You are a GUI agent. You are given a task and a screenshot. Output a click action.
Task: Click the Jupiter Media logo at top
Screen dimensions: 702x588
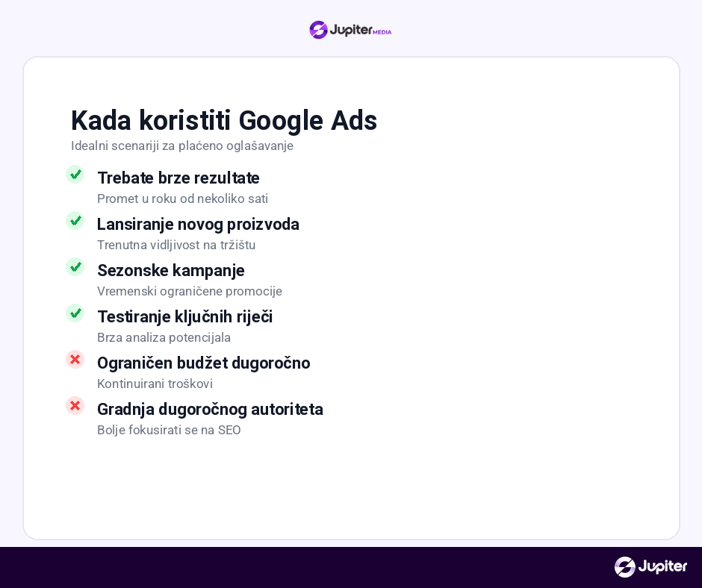350,30
